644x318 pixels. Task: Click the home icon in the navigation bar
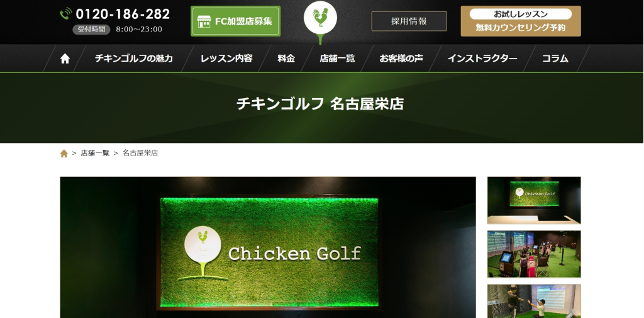point(65,59)
